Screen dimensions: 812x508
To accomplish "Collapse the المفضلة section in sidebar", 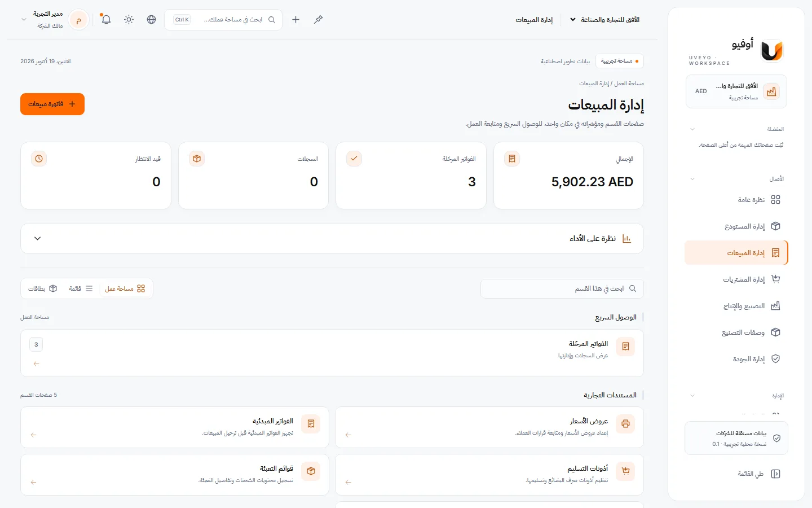I will [692, 129].
